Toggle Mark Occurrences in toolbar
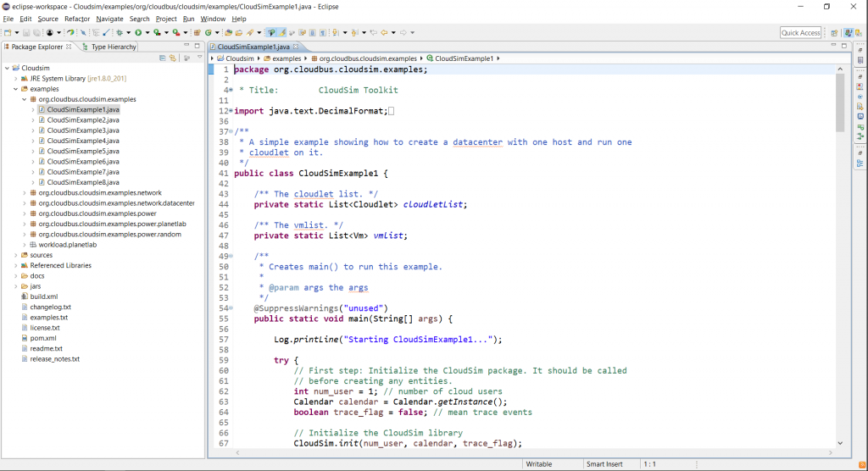Viewport: 868px width, 471px height. point(281,33)
